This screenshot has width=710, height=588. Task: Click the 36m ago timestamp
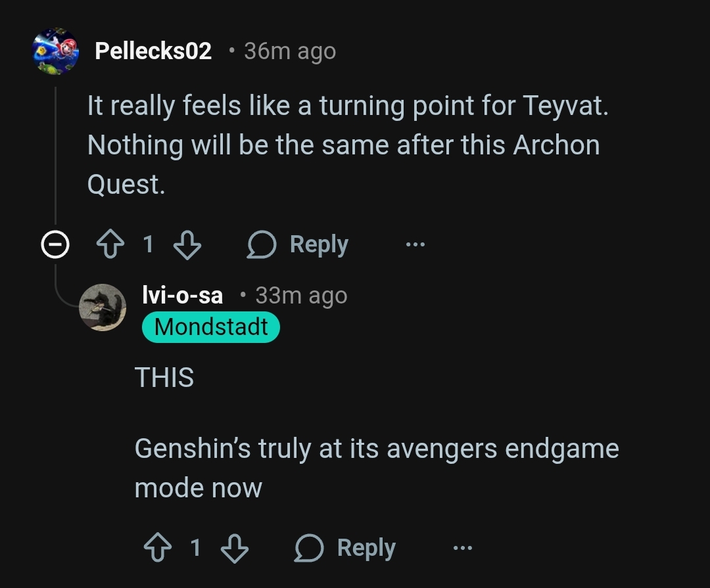291,51
